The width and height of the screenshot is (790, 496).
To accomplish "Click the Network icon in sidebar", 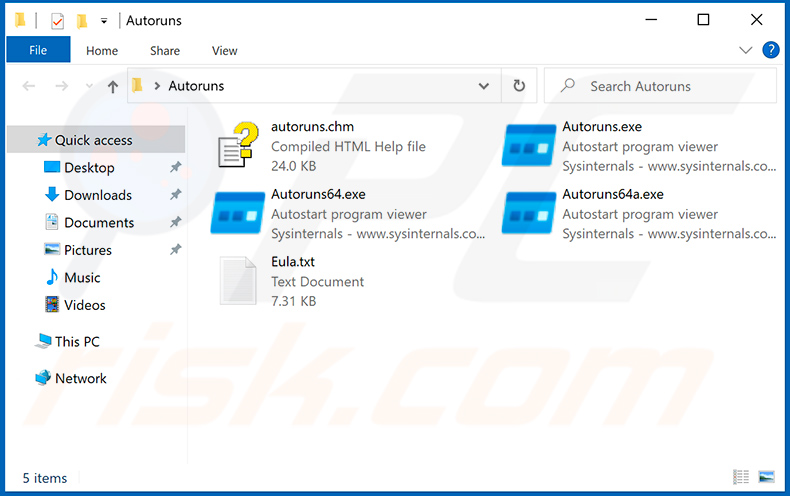I will (x=43, y=378).
